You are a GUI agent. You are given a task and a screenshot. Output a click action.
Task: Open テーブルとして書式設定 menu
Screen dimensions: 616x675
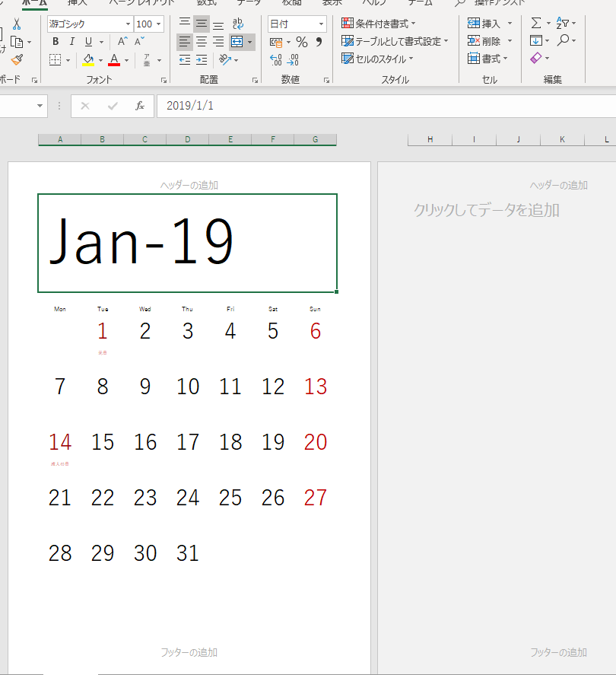pos(395,41)
